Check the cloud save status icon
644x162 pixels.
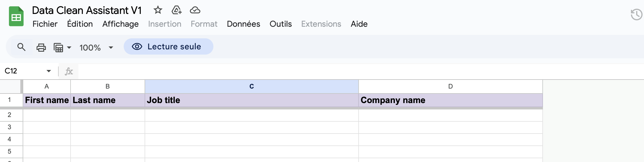pyautogui.click(x=195, y=10)
